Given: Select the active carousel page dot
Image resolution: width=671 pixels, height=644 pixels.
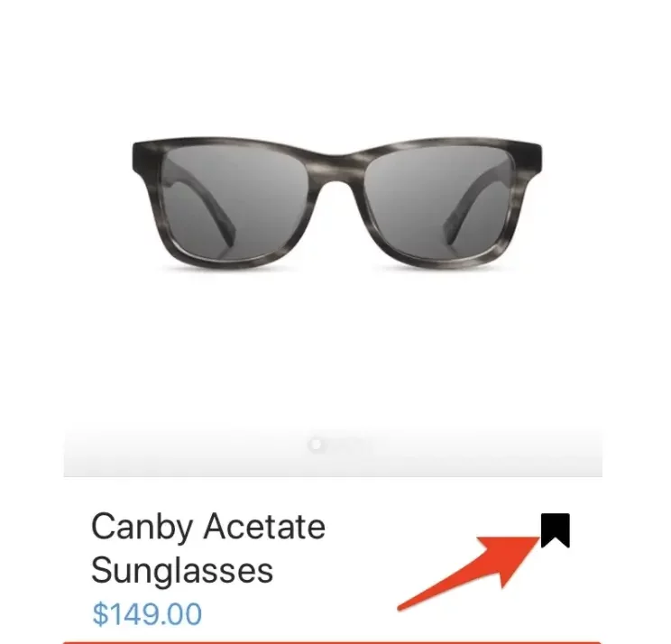Looking at the screenshot, I should tap(316, 445).
